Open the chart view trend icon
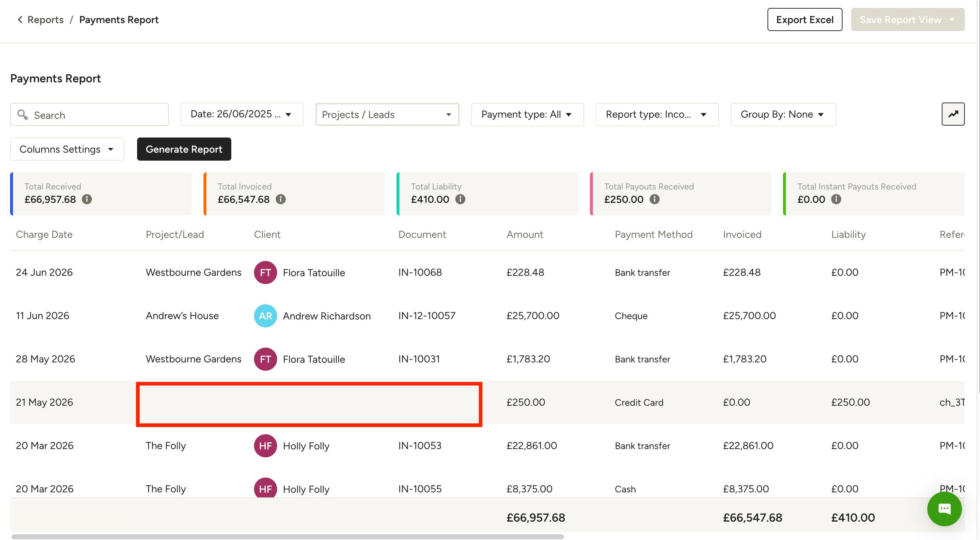 tap(953, 114)
